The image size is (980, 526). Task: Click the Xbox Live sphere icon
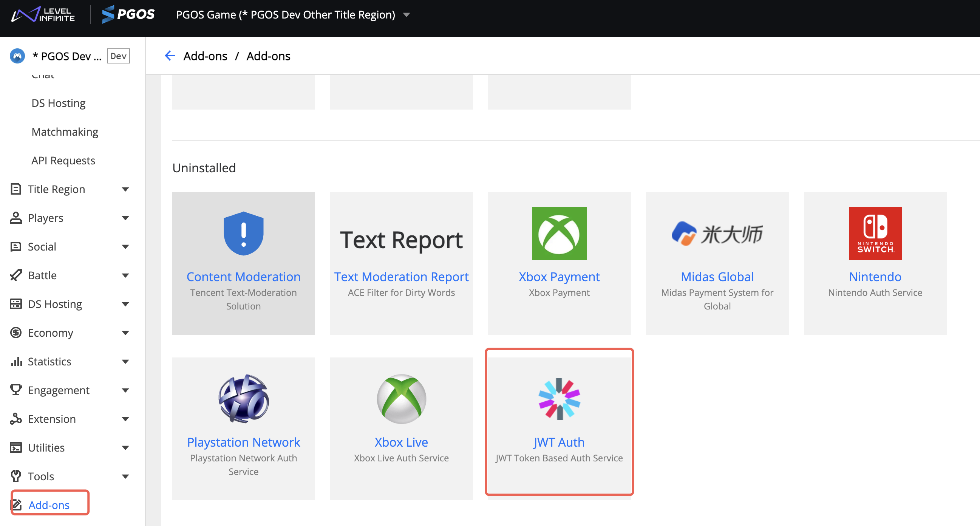point(401,399)
